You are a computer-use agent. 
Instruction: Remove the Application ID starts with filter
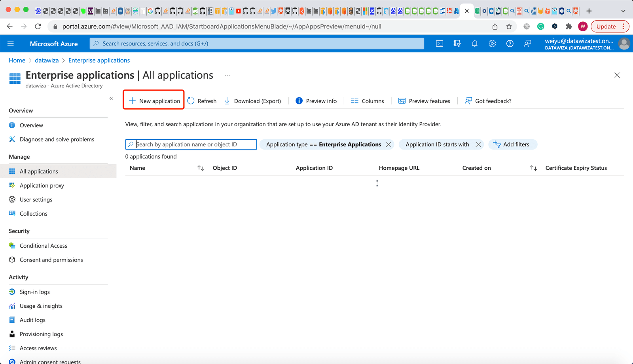478,144
